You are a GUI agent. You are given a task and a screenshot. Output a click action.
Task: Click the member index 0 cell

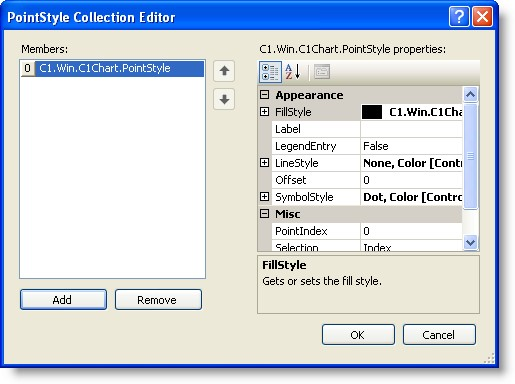tap(28, 68)
